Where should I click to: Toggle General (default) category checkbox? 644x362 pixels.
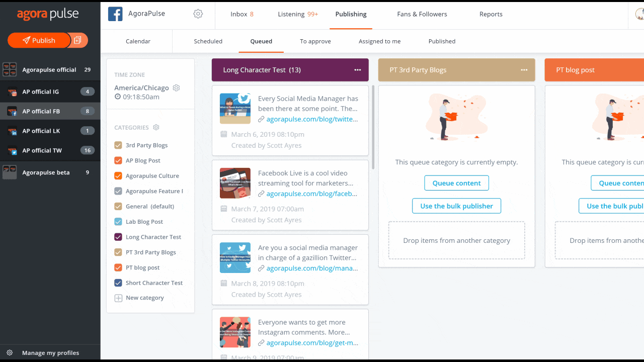(118, 206)
